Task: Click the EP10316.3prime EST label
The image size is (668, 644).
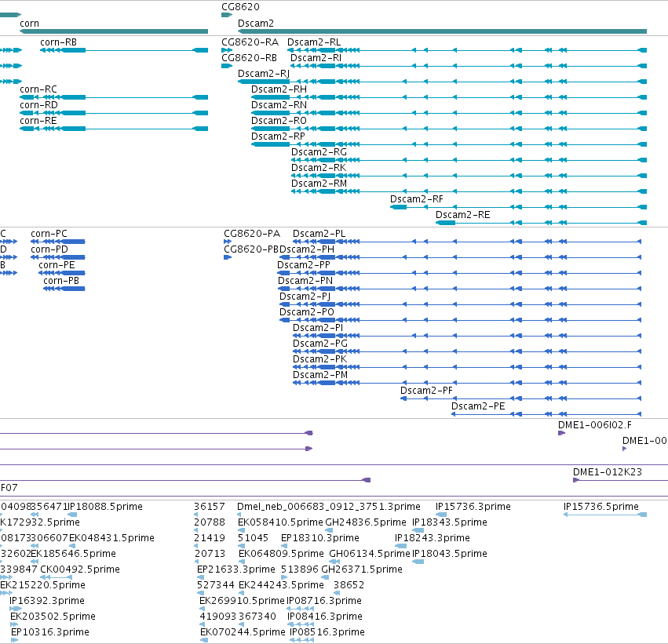Action: click(x=50, y=633)
